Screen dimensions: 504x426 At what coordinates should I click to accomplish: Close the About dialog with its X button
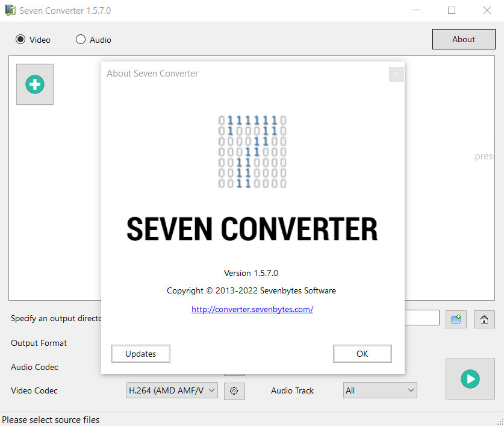[396, 74]
